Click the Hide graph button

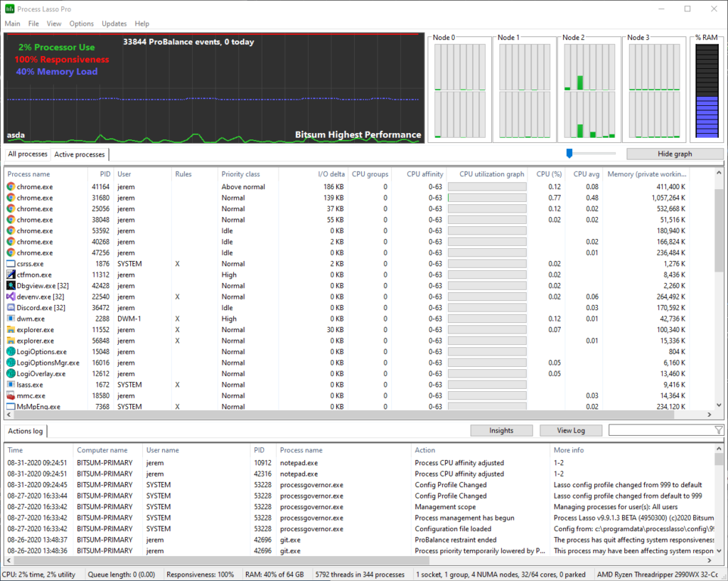tap(674, 154)
